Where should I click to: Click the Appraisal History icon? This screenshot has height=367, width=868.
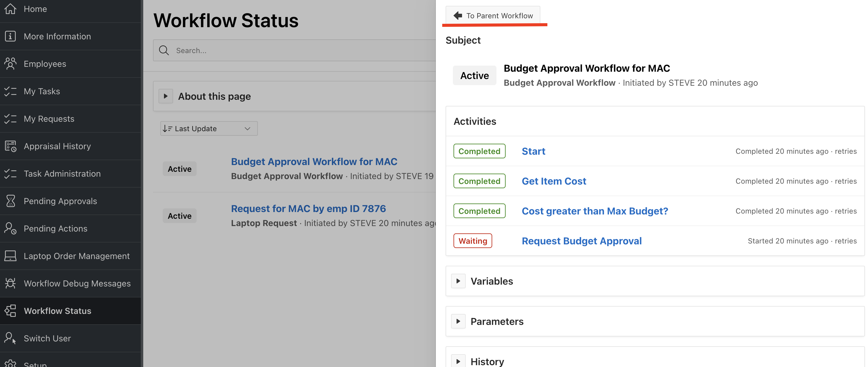[x=10, y=146]
